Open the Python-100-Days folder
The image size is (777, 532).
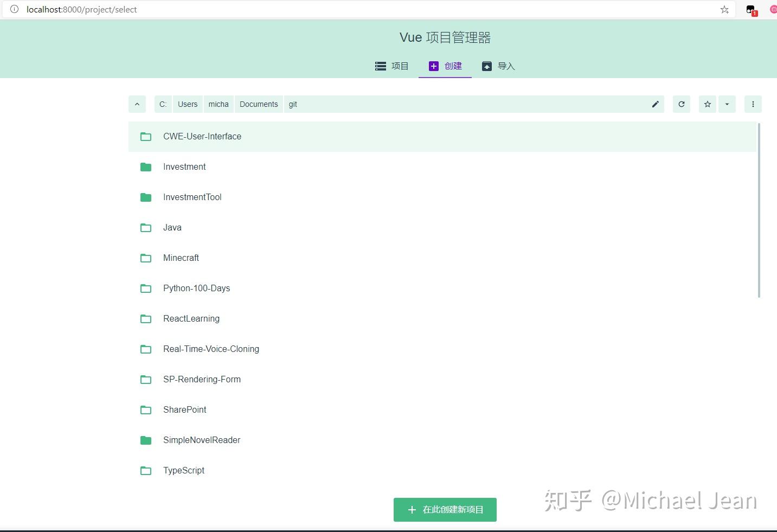196,288
